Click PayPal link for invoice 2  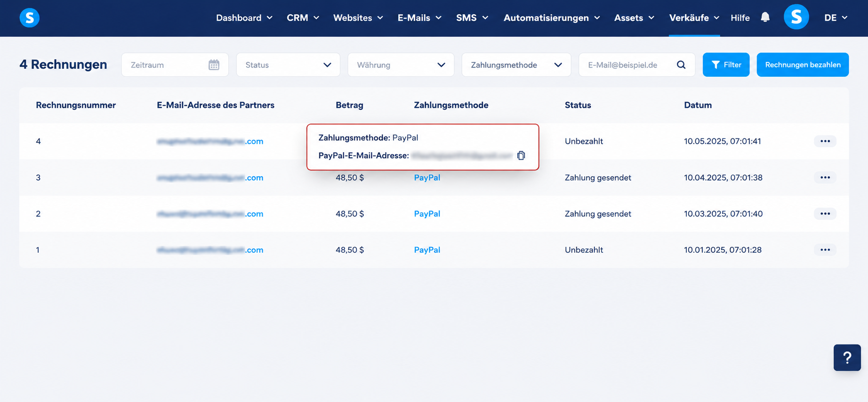tap(427, 213)
